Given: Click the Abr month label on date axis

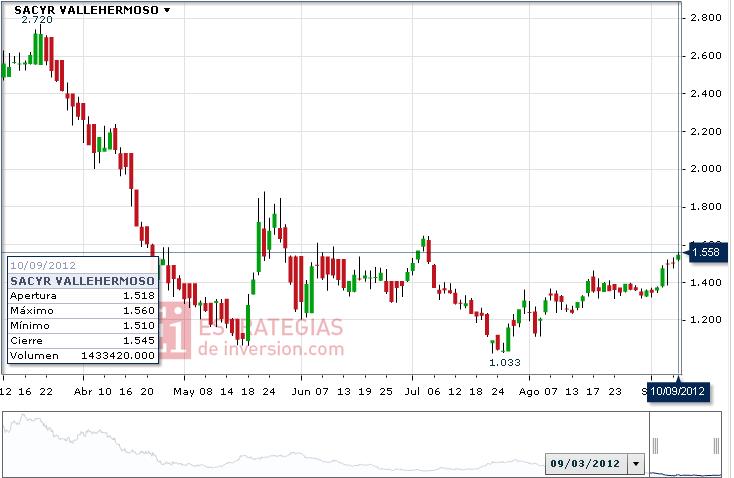Looking at the screenshot, I should (x=83, y=391).
